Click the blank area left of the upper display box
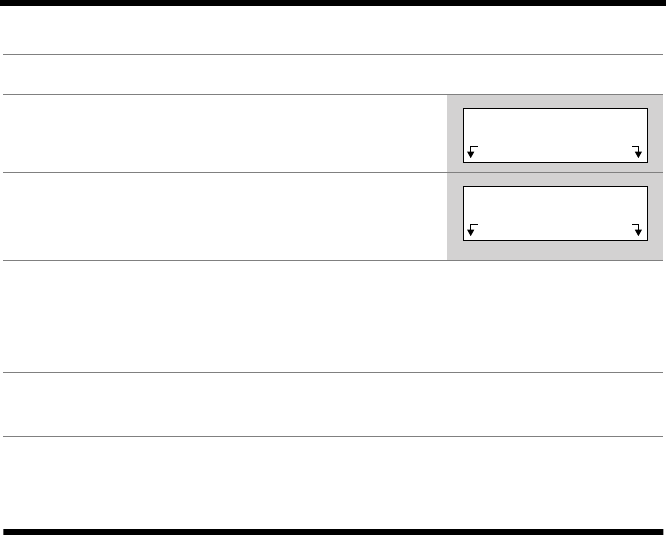The width and height of the screenshot is (666, 535). 220,133
